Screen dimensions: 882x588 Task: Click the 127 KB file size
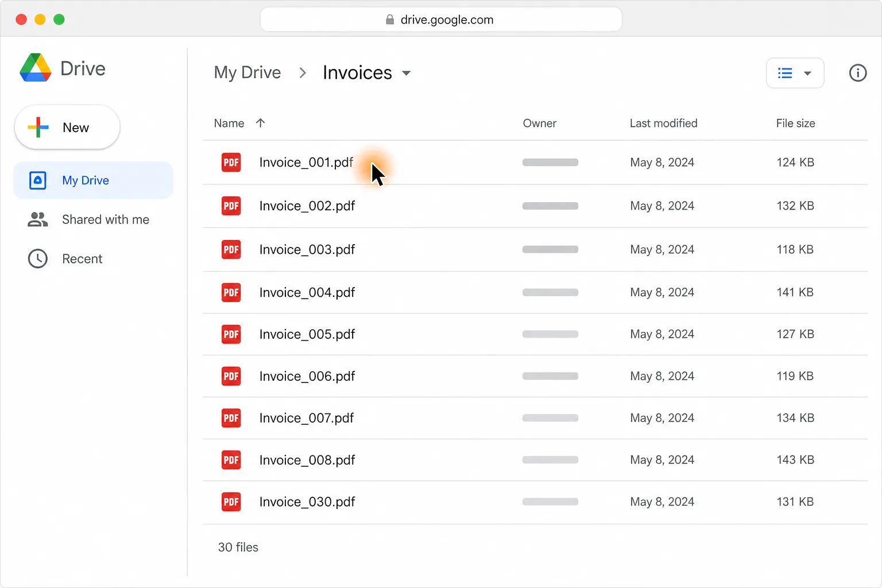pyautogui.click(x=795, y=334)
